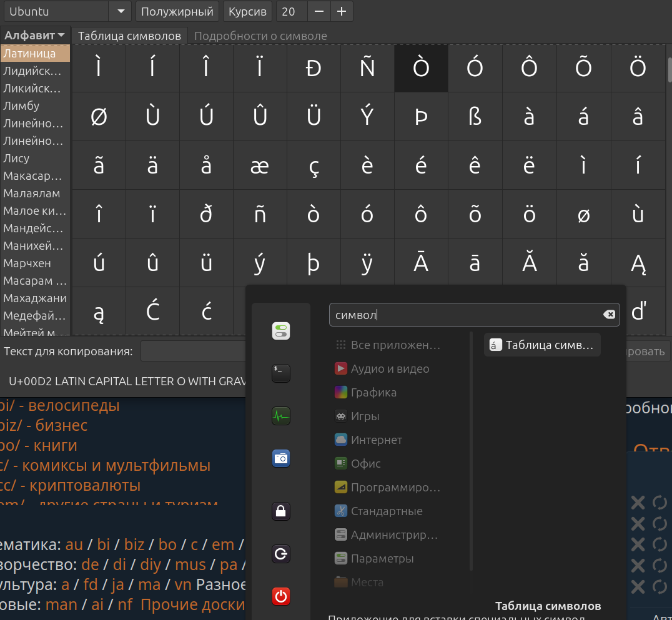Open the комиксы и мультфильмы board link
Screen dimensions: 672x620
tap(105, 465)
